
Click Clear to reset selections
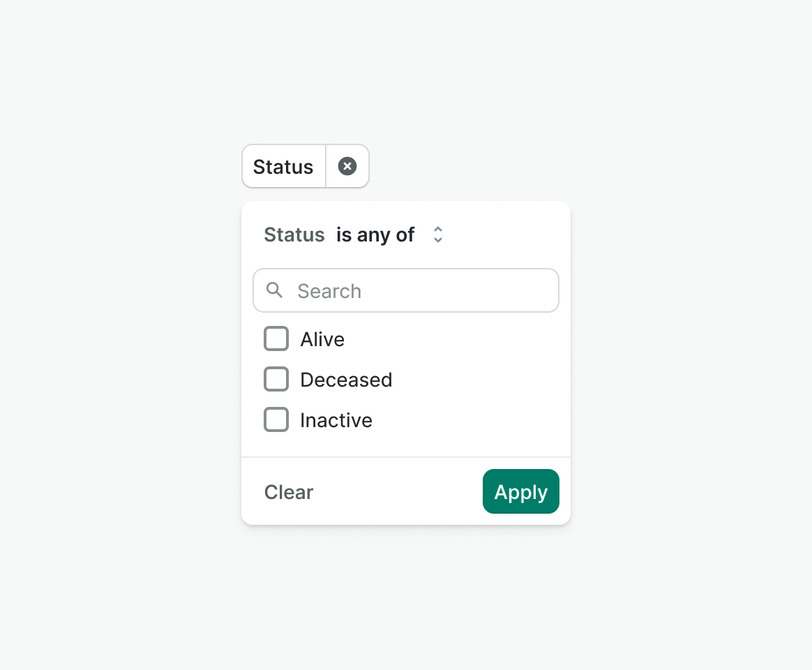(288, 492)
